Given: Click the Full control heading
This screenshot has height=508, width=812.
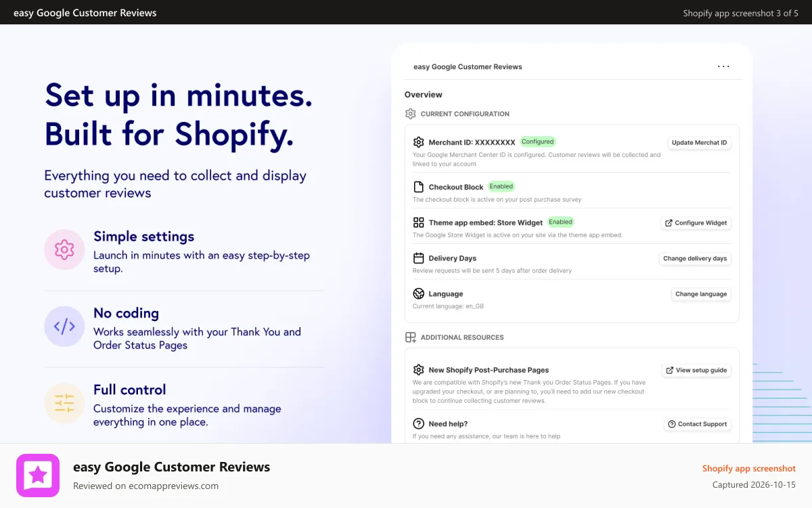Looking at the screenshot, I should click(129, 389).
